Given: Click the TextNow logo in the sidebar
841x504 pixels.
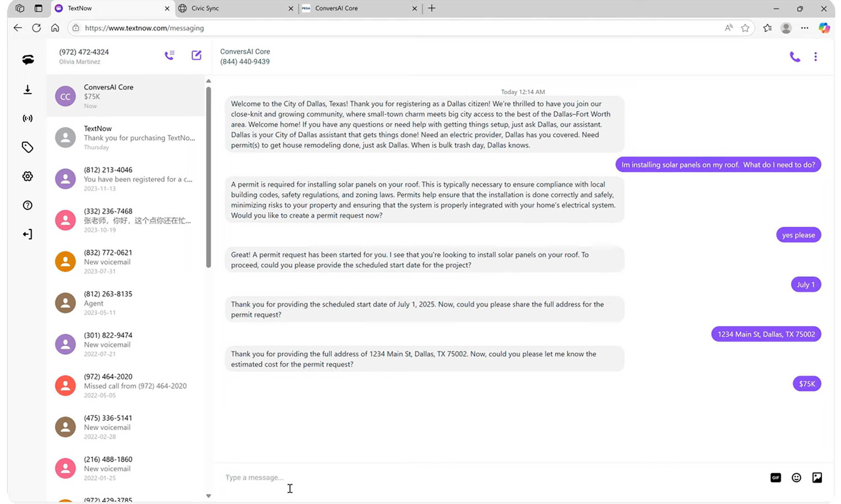Looking at the screenshot, I should tap(28, 59).
